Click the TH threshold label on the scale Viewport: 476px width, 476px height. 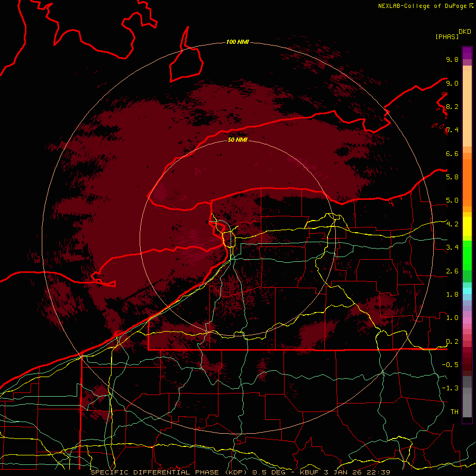pyautogui.click(x=454, y=411)
